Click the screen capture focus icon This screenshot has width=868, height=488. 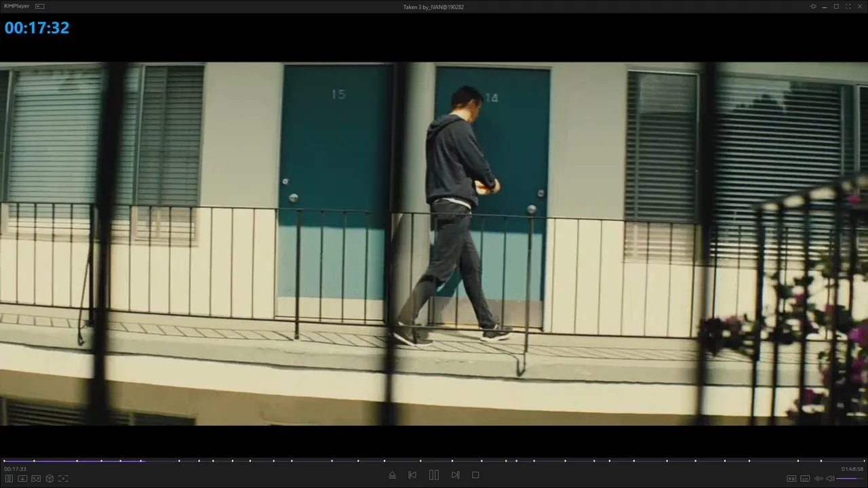pyautogui.click(x=63, y=479)
